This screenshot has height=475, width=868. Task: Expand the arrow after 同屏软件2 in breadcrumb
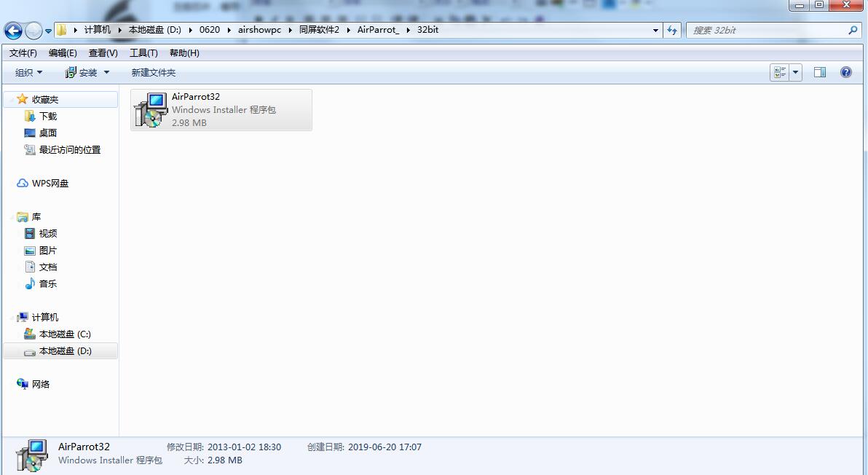tap(348, 30)
